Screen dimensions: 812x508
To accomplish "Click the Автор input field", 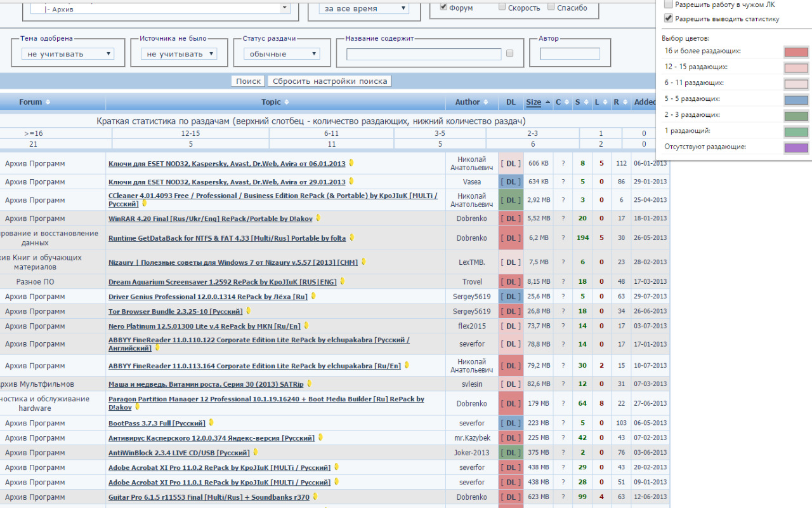I will [570, 54].
